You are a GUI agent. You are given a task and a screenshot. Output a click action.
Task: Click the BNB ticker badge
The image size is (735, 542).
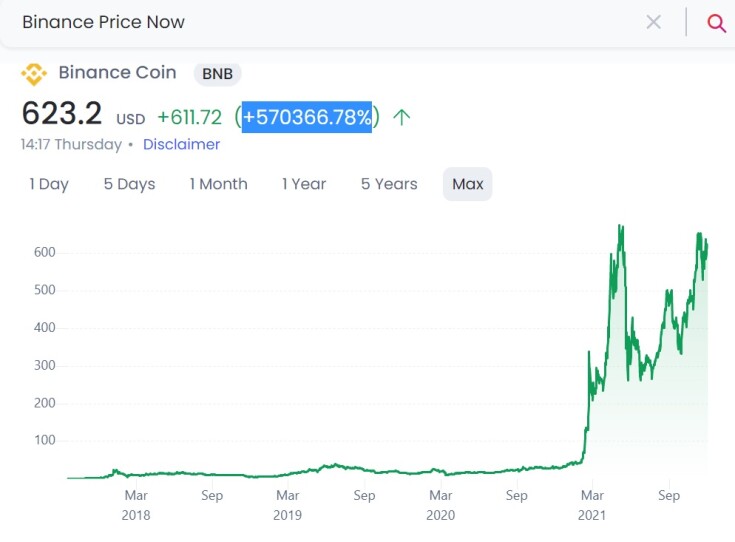coord(218,74)
